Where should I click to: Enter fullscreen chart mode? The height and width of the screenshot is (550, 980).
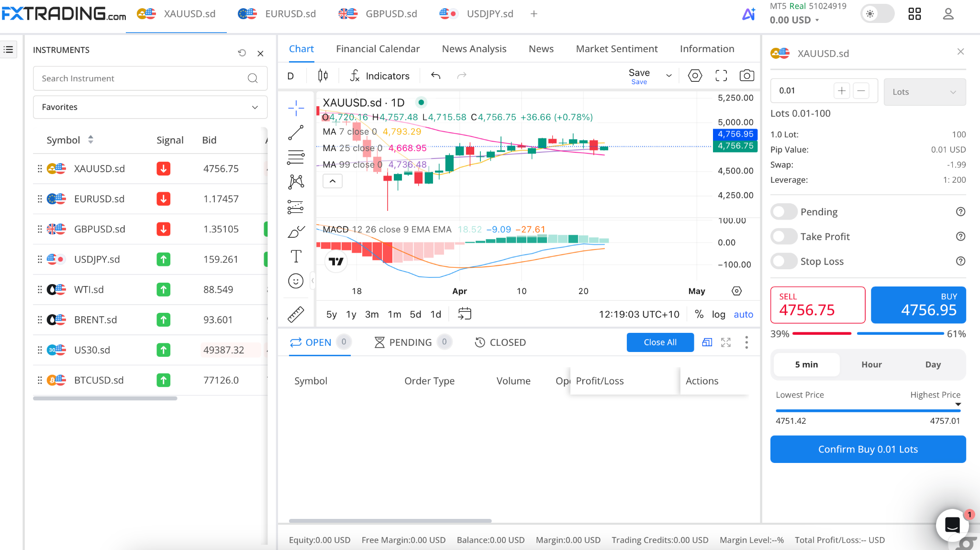click(x=721, y=76)
